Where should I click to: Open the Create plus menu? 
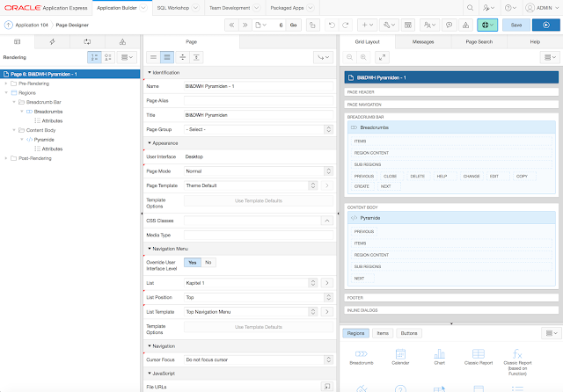coord(368,25)
